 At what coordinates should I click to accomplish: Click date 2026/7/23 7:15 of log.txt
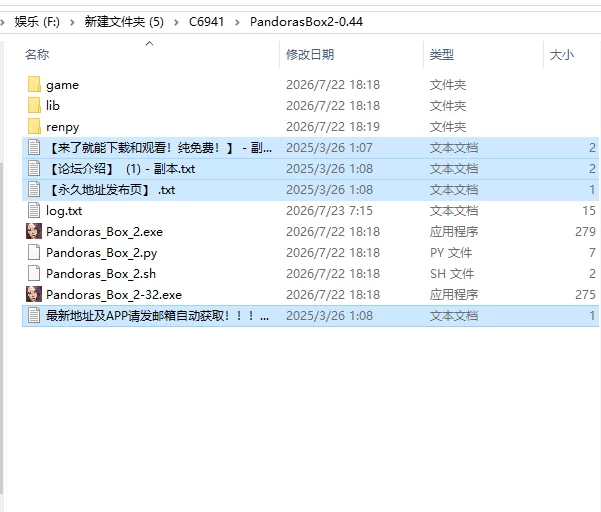pyautogui.click(x=329, y=211)
